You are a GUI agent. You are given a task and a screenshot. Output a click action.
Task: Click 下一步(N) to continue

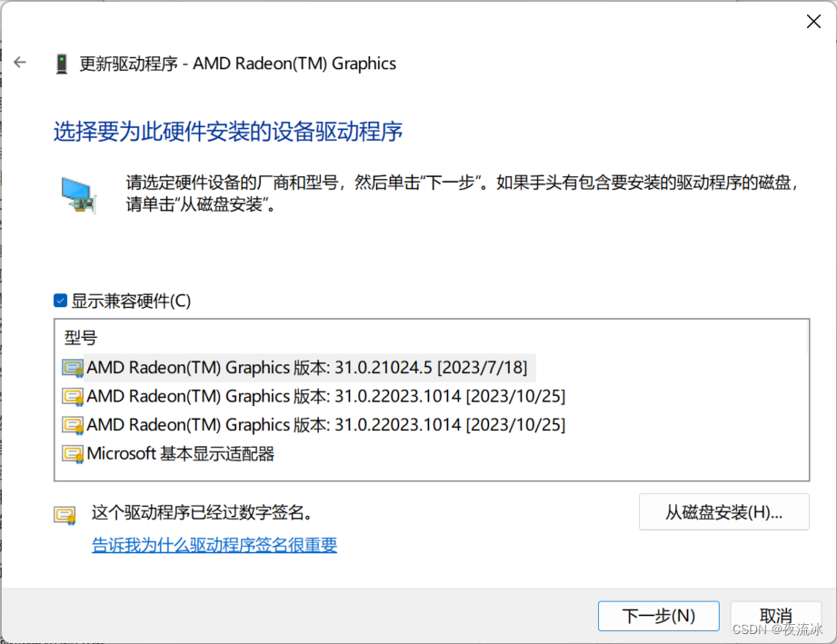[659, 616]
